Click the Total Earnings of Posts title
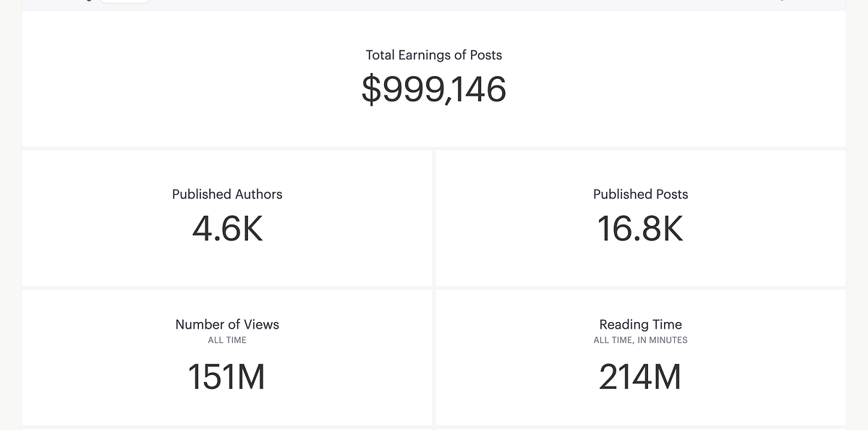The width and height of the screenshot is (868, 430). point(433,55)
